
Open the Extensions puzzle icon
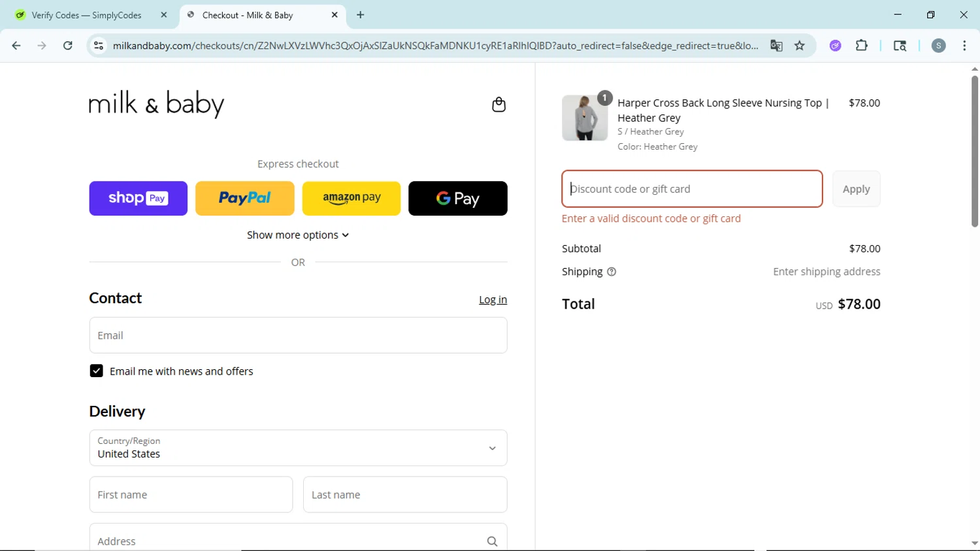862,46
